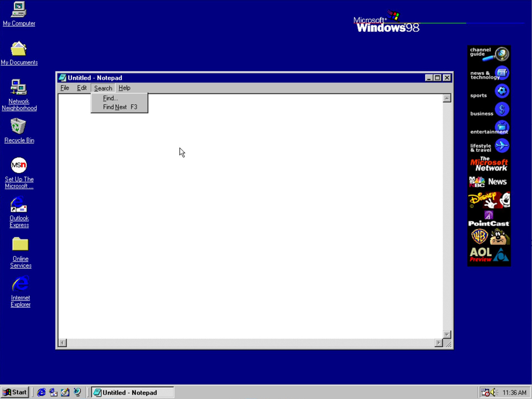Close the Notepad window

coord(447,78)
